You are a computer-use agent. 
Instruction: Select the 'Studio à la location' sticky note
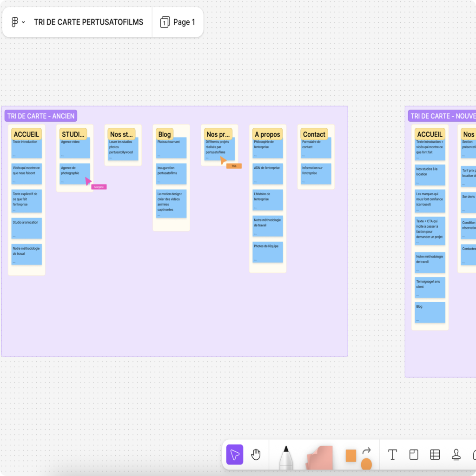(26, 228)
